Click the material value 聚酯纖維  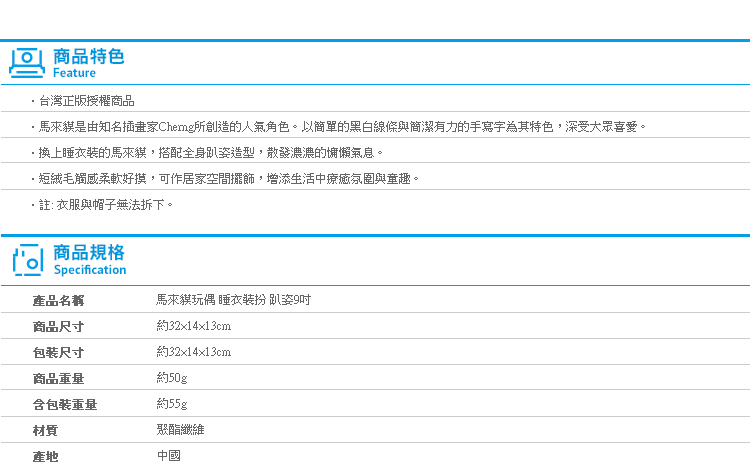[x=180, y=430]
